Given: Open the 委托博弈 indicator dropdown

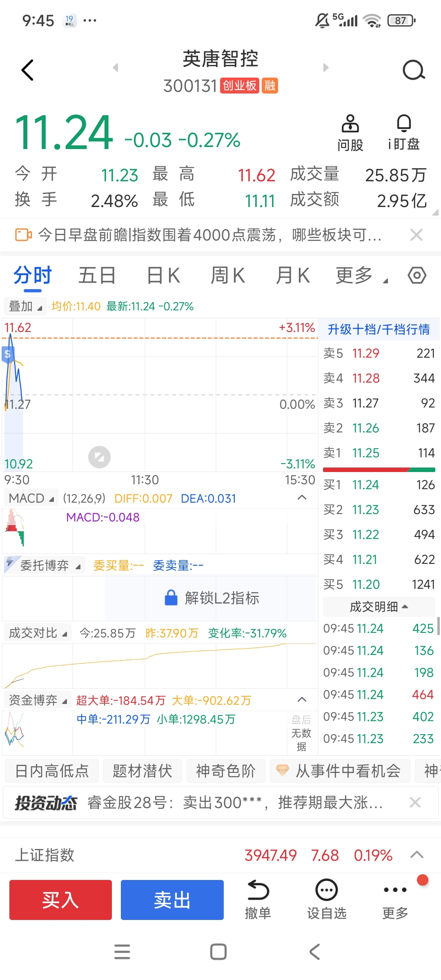Looking at the screenshot, I should (x=44, y=566).
